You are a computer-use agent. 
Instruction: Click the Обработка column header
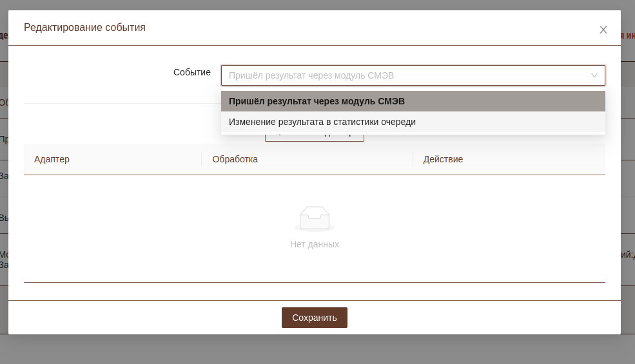click(235, 159)
